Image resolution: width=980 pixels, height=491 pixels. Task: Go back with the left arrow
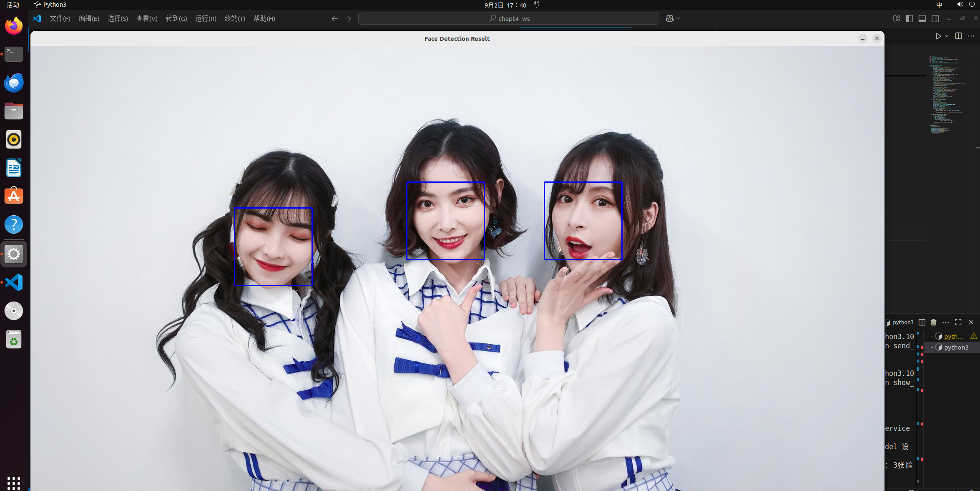tap(334, 18)
